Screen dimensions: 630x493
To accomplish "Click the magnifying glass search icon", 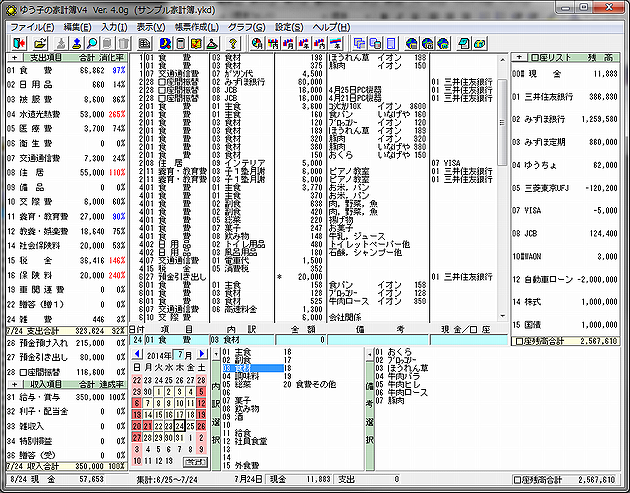I will pyautogui.click(x=91, y=44).
